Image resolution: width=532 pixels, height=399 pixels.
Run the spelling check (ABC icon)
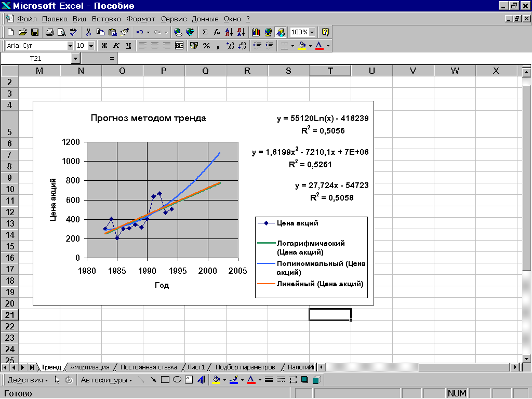pos(73,32)
